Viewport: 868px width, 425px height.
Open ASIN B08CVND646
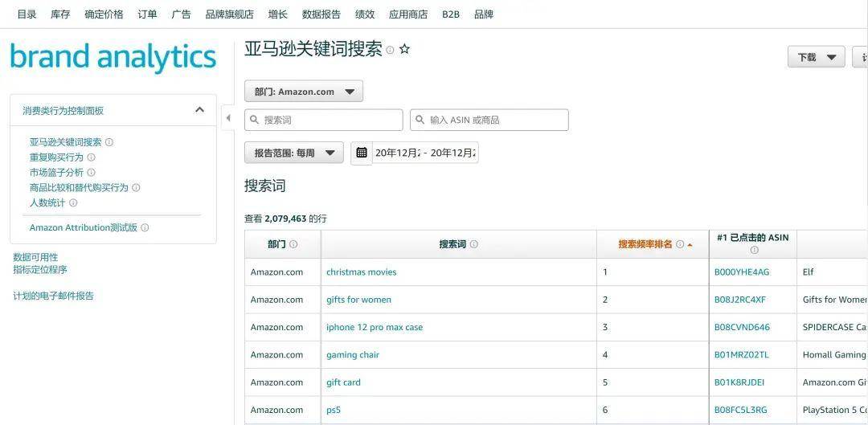tap(742, 327)
